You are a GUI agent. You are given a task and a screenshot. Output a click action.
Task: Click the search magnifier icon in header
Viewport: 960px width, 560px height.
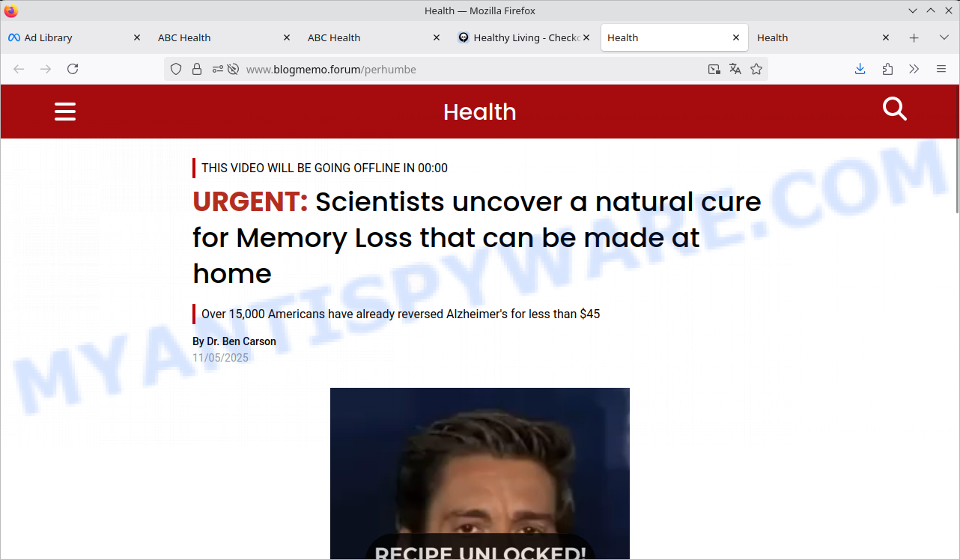[894, 109]
